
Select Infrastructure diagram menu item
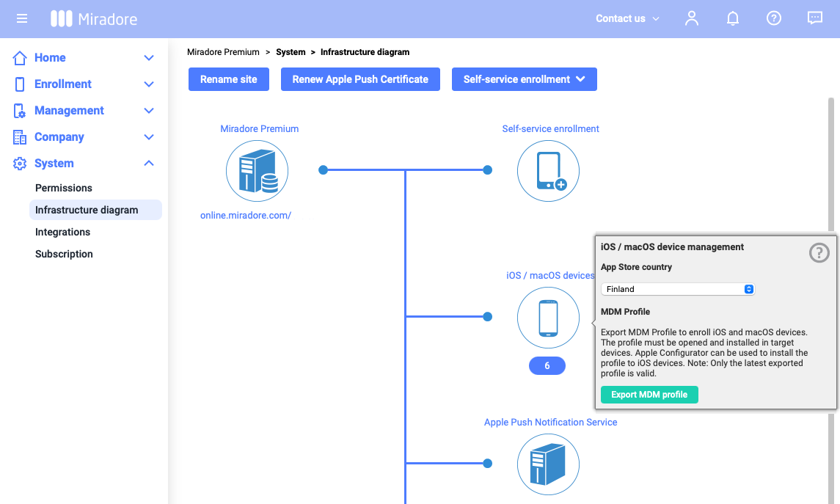[x=95, y=210]
